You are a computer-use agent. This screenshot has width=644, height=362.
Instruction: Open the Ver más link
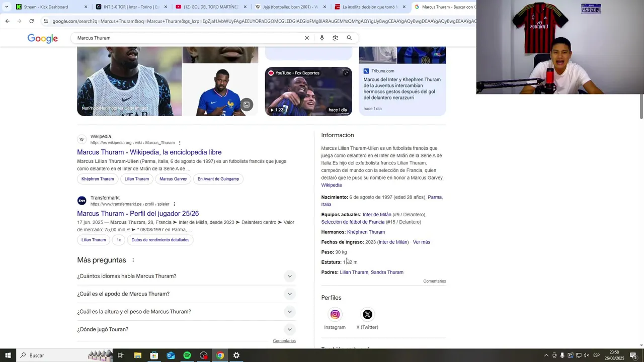pos(422,242)
